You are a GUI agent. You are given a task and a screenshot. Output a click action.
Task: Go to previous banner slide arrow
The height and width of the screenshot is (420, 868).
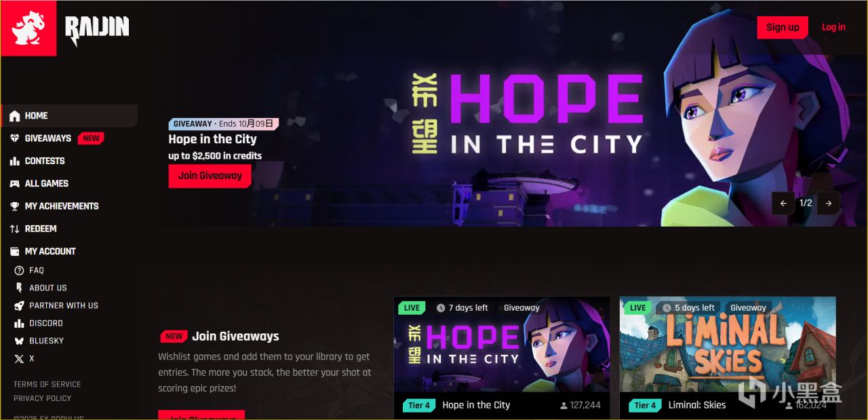[783, 203]
